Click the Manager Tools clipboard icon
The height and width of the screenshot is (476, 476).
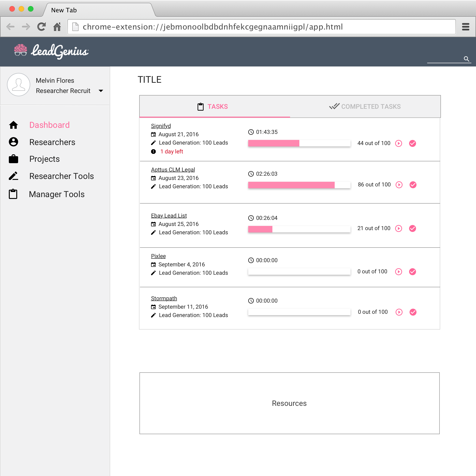pyautogui.click(x=13, y=194)
